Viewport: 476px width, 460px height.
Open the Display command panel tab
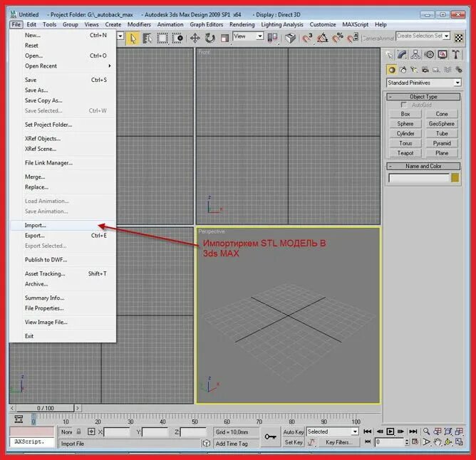[x=443, y=55]
